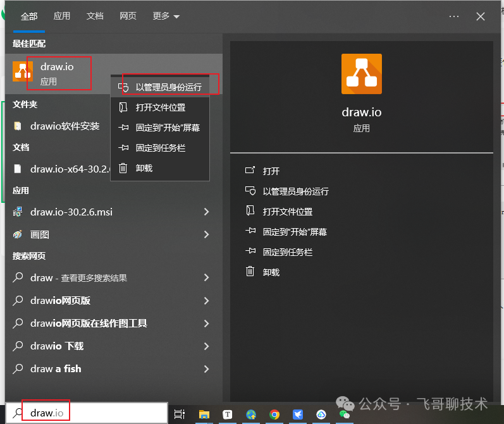Viewport: 504px width, 424px height.
Task: Open the globe browser icon on the taskbar
Action: click(250, 415)
